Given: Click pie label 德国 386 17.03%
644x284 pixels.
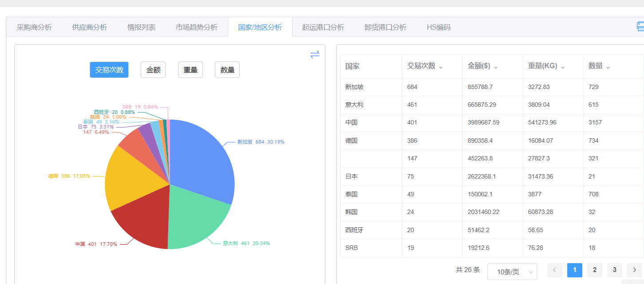Looking at the screenshot, I should click(69, 176).
